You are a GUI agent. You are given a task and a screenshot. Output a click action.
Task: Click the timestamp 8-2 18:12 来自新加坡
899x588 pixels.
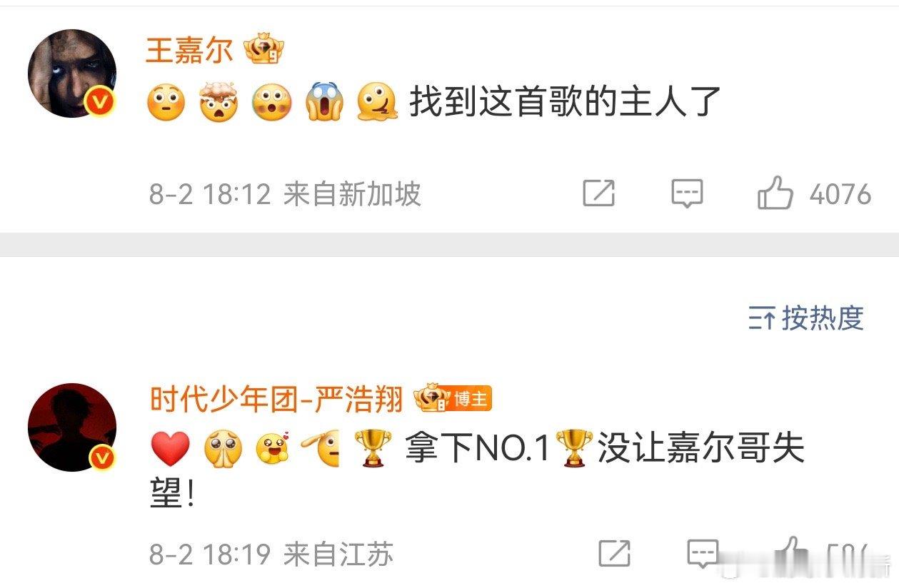(285, 194)
